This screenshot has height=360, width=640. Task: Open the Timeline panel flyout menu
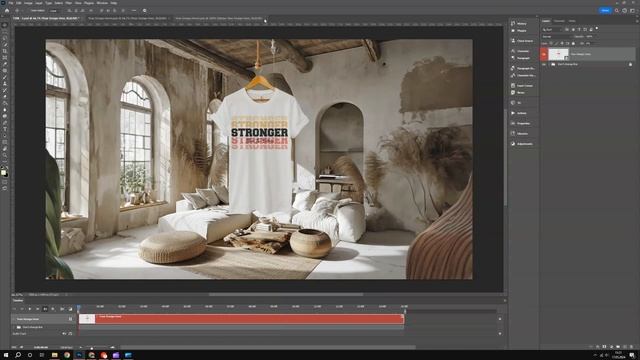[505, 300]
